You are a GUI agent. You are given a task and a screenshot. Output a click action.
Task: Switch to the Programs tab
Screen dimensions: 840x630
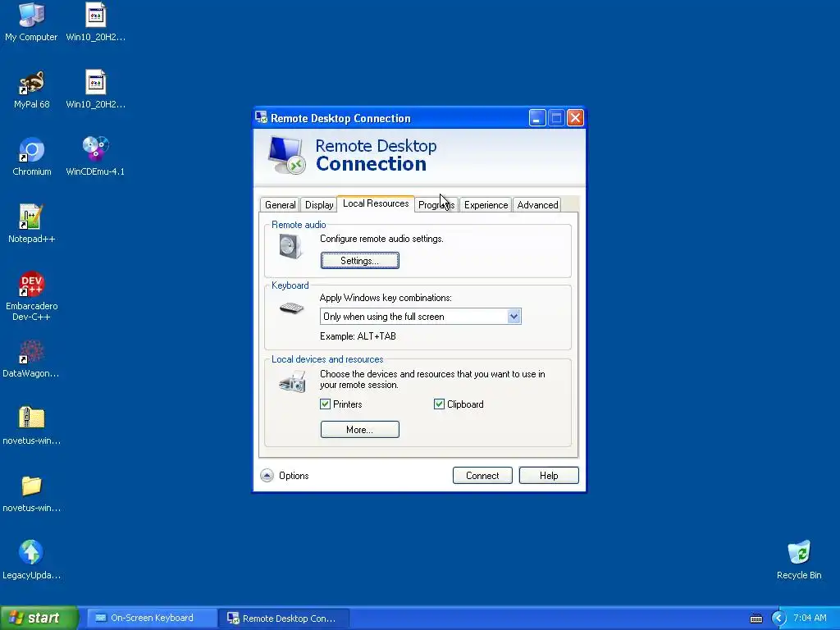click(436, 205)
